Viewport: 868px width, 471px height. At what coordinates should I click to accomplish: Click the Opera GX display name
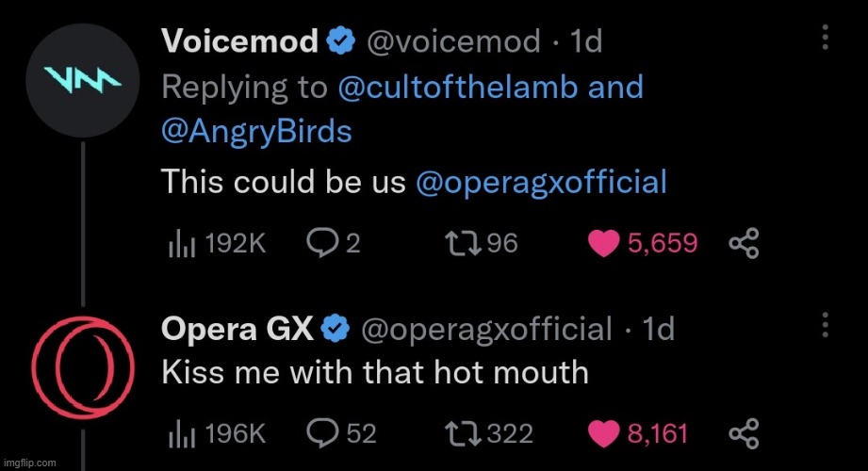tap(237, 329)
